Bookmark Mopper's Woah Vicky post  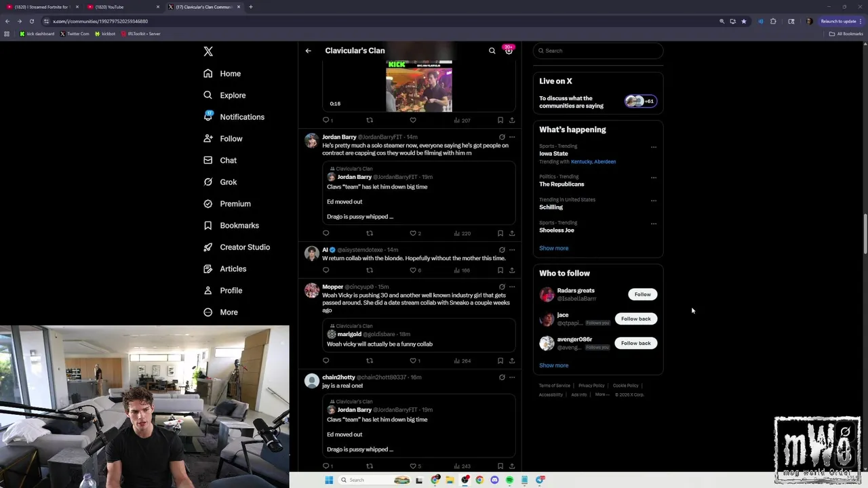pyautogui.click(x=500, y=361)
